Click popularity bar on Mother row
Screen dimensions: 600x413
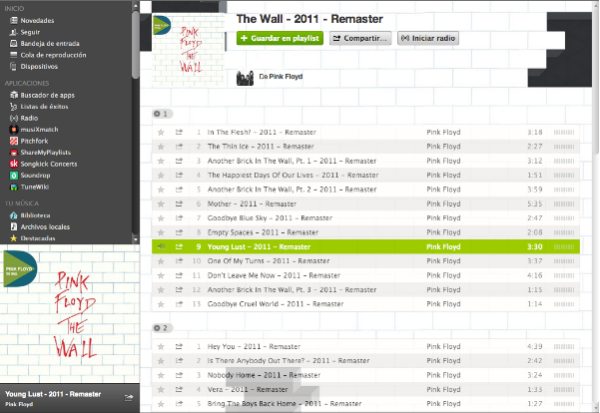[564, 204]
